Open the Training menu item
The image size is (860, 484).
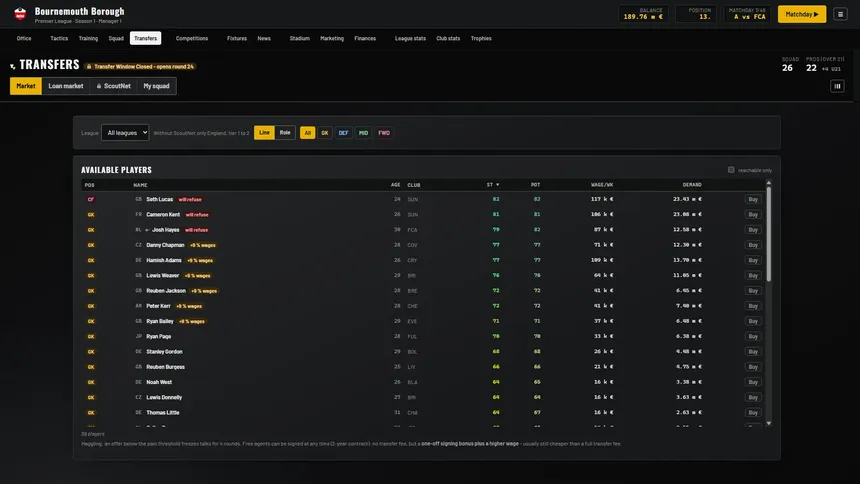(88, 38)
